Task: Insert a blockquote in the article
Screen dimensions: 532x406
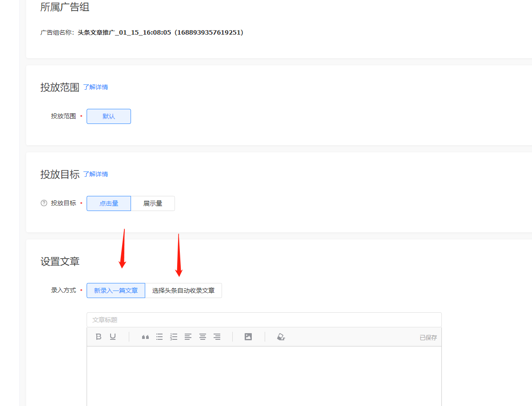Action: [145, 337]
